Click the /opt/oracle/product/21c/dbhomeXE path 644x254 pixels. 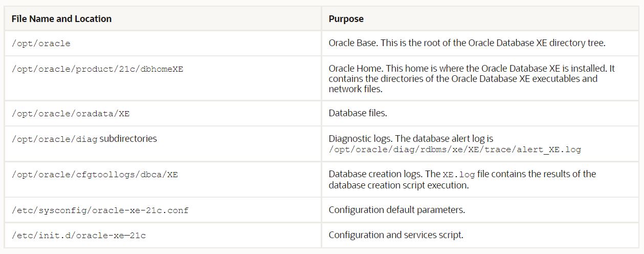(x=97, y=69)
